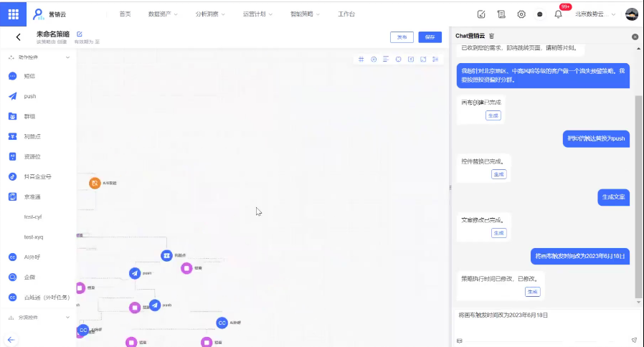Go to the 工作台 workbench tab
The width and height of the screenshot is (644, 347).
click(x=346, y=14)
